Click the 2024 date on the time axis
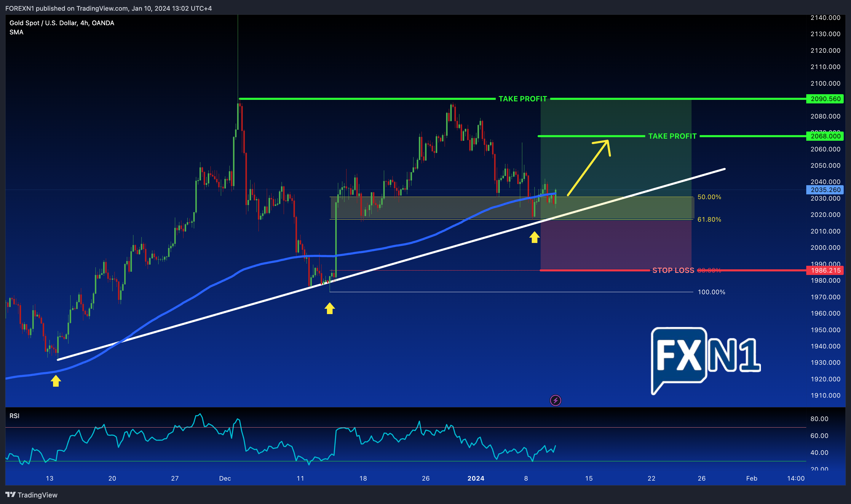The height and width of the screenshot is (504, 851). click(476, 478)
